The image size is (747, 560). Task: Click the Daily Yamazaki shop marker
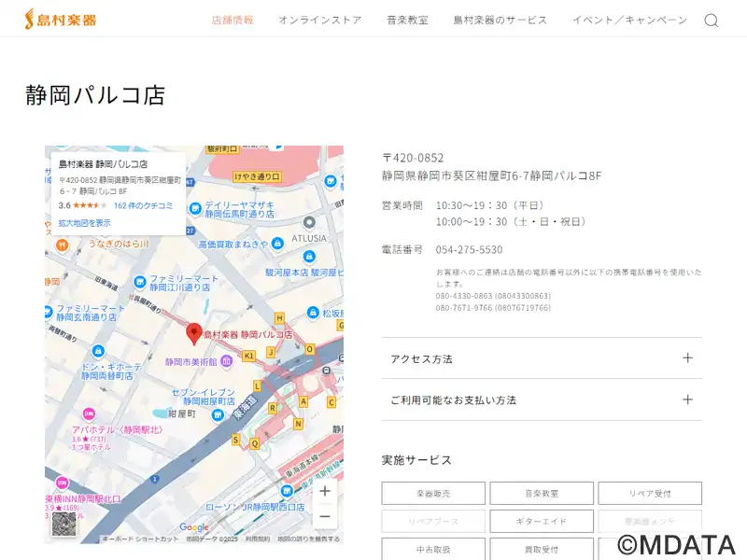[195, 208]
